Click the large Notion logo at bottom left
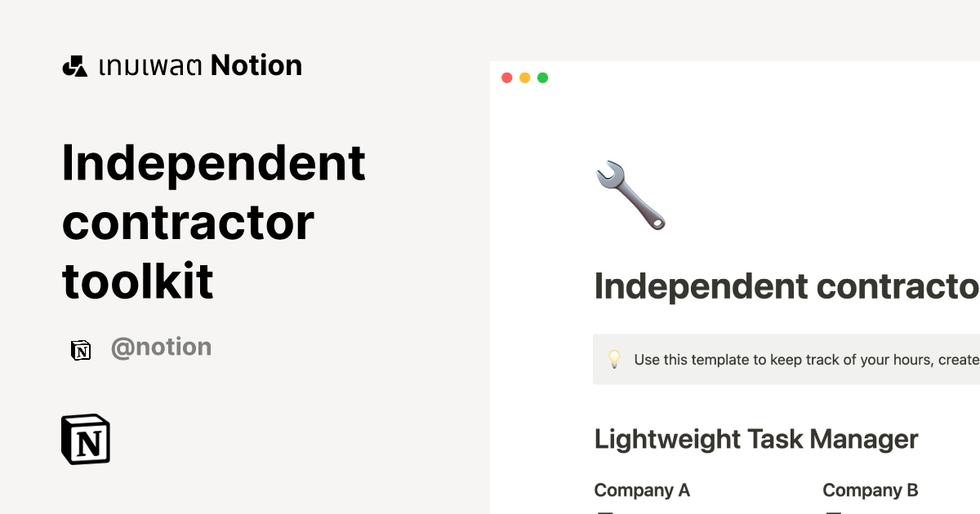Screen dimensions: 980x514 86,440
